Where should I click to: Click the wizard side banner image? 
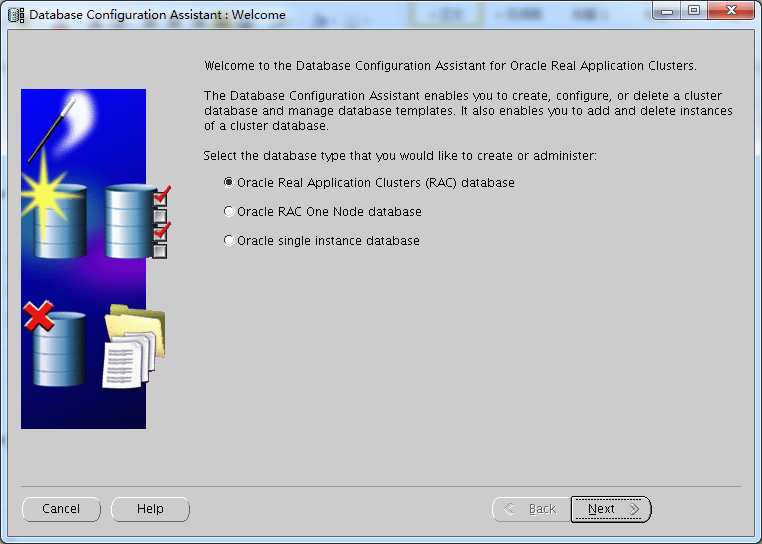click(x=96, y=259)
